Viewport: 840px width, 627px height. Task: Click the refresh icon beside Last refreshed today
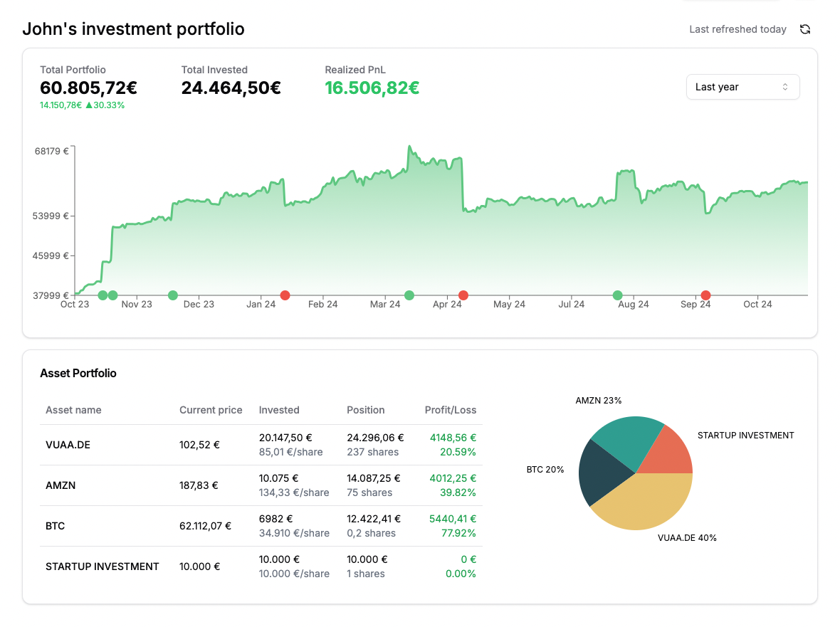805,29
